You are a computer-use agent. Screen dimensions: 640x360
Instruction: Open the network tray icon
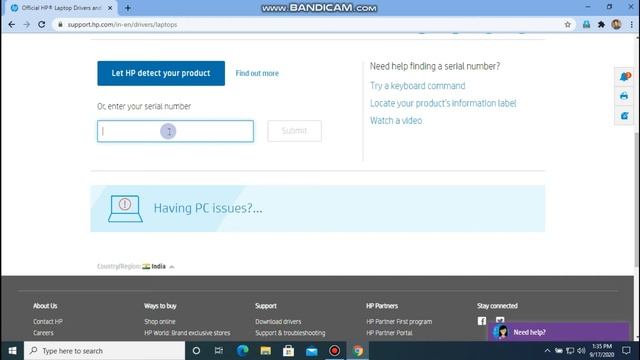(x=570, y=351)
